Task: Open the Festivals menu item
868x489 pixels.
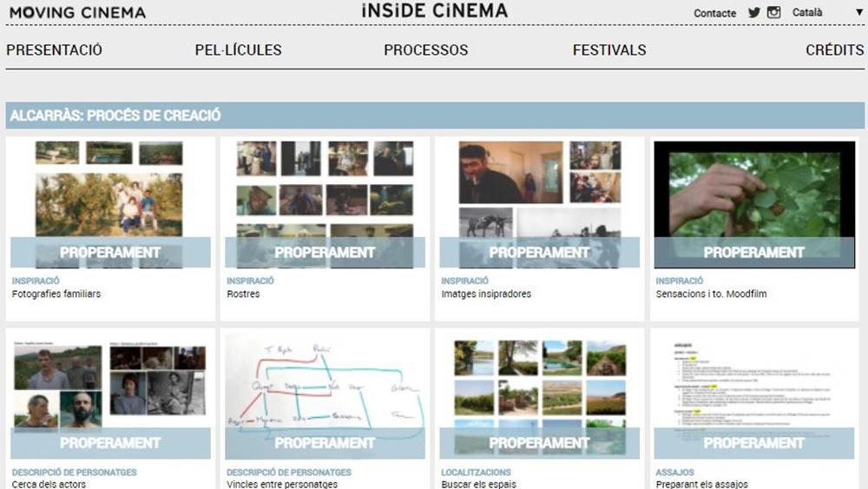Action: pyautogui.click(x=609, y=50)
